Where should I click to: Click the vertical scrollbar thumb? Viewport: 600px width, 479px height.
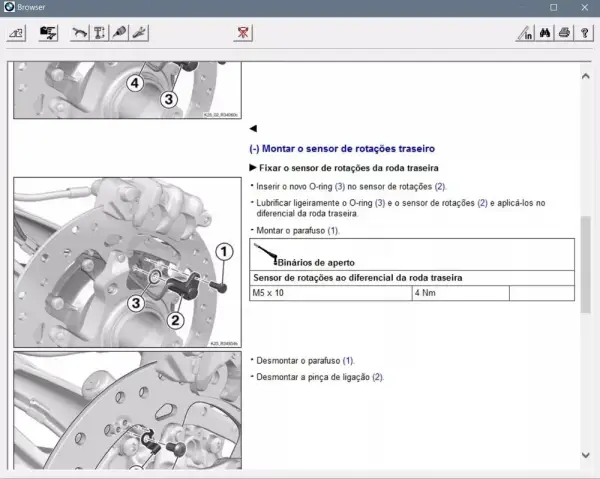point(585,265)
